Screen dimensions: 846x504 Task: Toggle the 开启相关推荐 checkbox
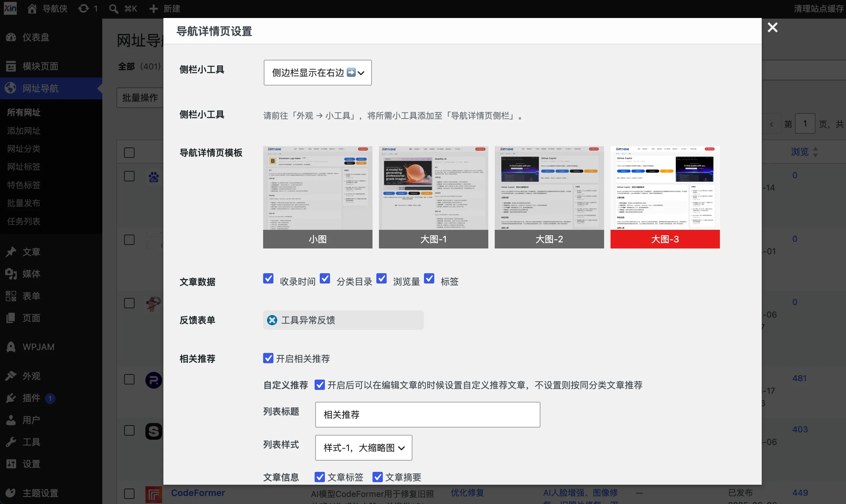[x=268, y=358]
